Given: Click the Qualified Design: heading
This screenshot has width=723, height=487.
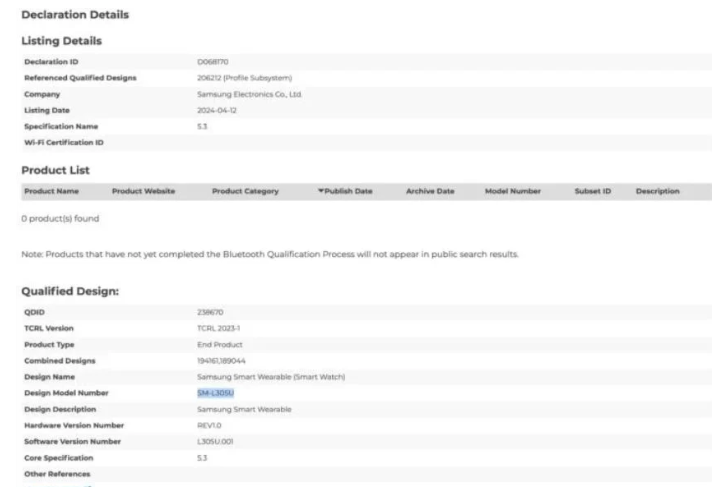Looking at the screenshot, I should click(x=70, y=291).
